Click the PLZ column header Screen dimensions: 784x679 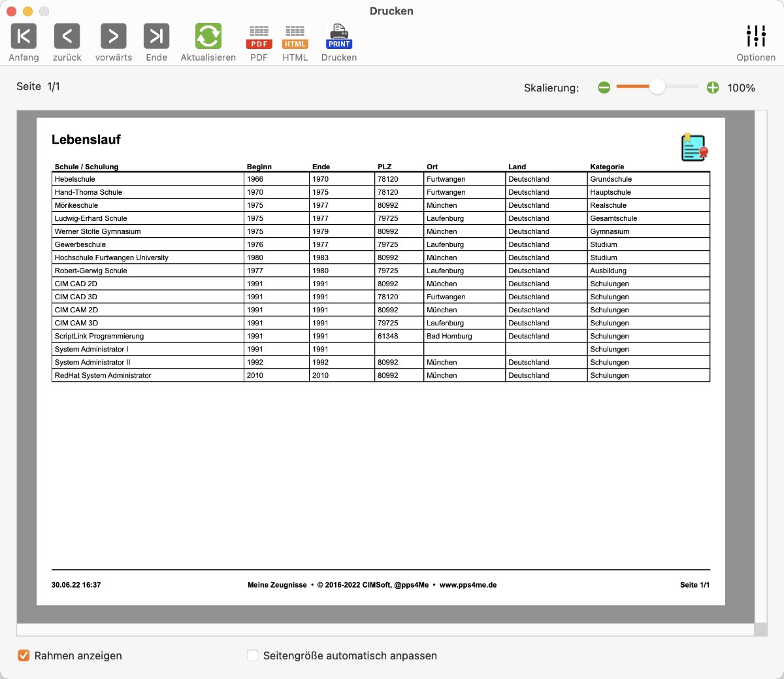385,167
